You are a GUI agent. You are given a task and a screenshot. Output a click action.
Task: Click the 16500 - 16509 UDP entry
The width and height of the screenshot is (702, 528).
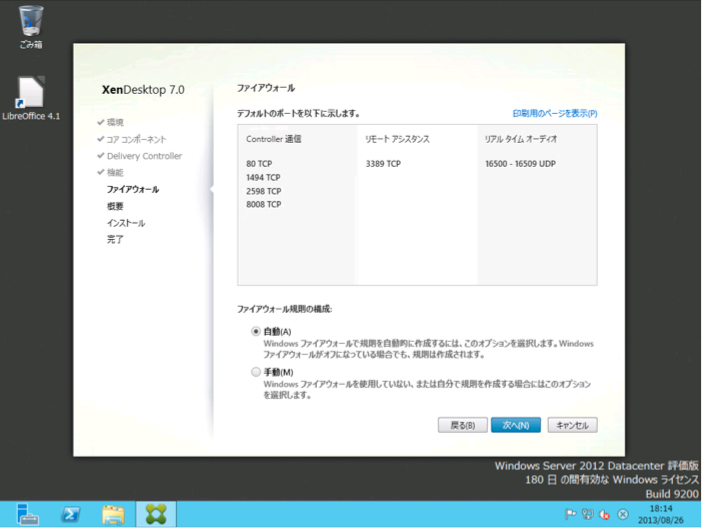click(520, 163)
